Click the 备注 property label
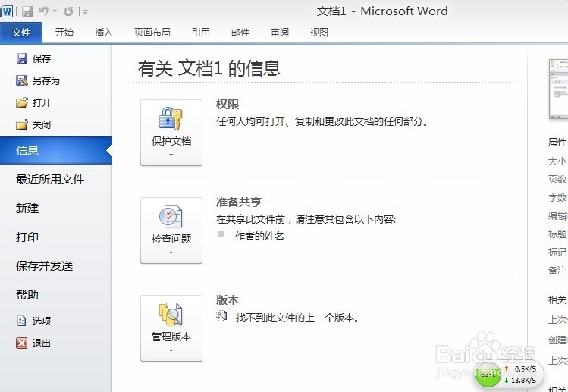This screenshot has width=568, height=392. (x=557, y=270)
